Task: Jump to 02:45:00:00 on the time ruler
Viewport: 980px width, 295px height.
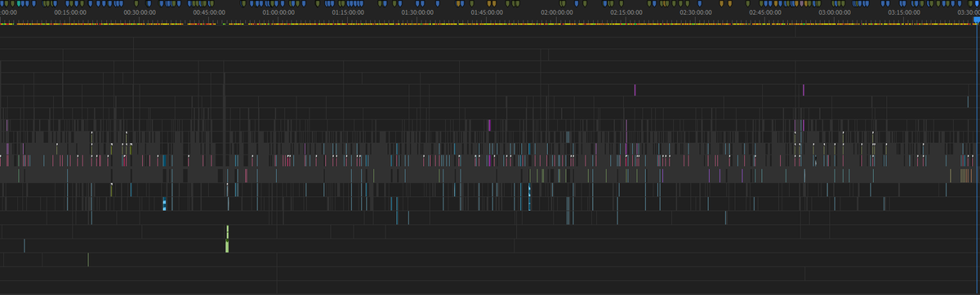Action: [766, 12]
